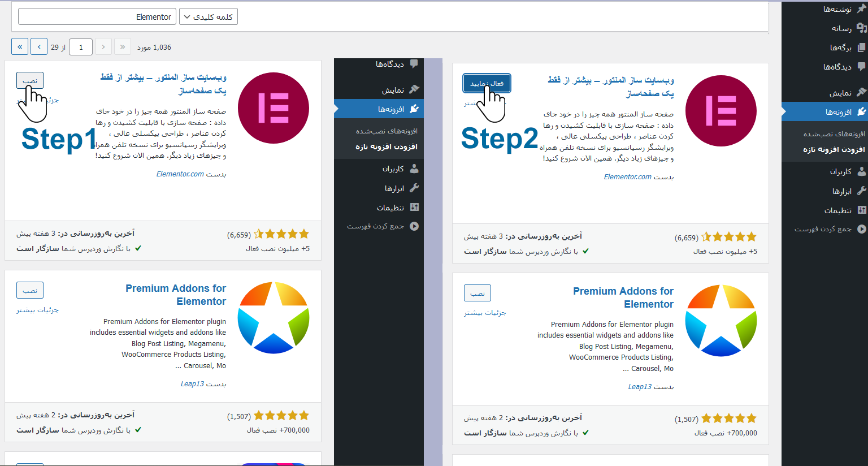Open Premium Addons for Elementor title in left screenshot
868x466 pixels.
tap(176, 295)
